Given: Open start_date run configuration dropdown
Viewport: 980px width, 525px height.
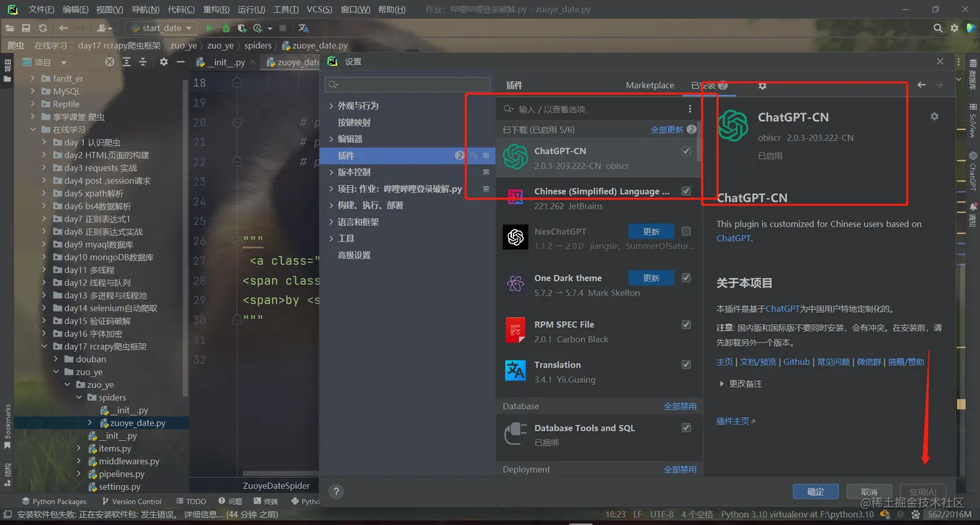Looking at the screenshot, I should click(x=161, y=28).
